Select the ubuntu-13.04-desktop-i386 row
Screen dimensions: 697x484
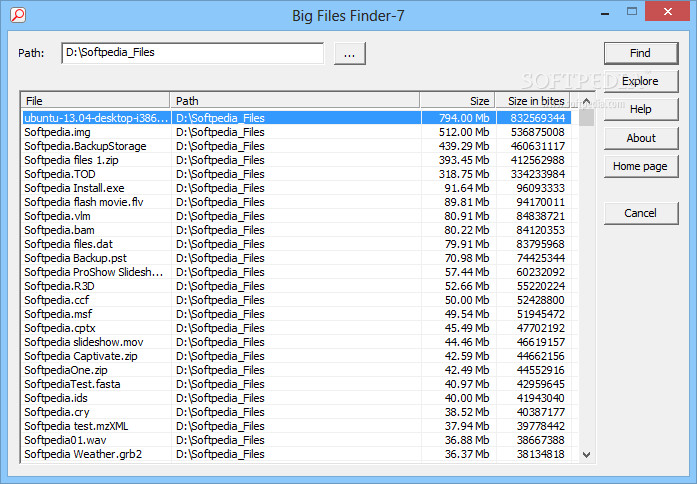(297, 118)
